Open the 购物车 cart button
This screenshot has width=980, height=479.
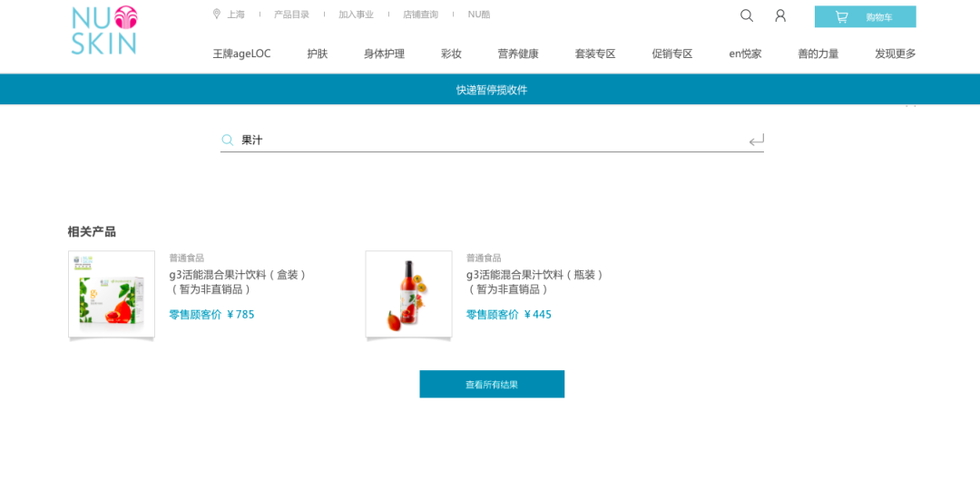(865, 17)
